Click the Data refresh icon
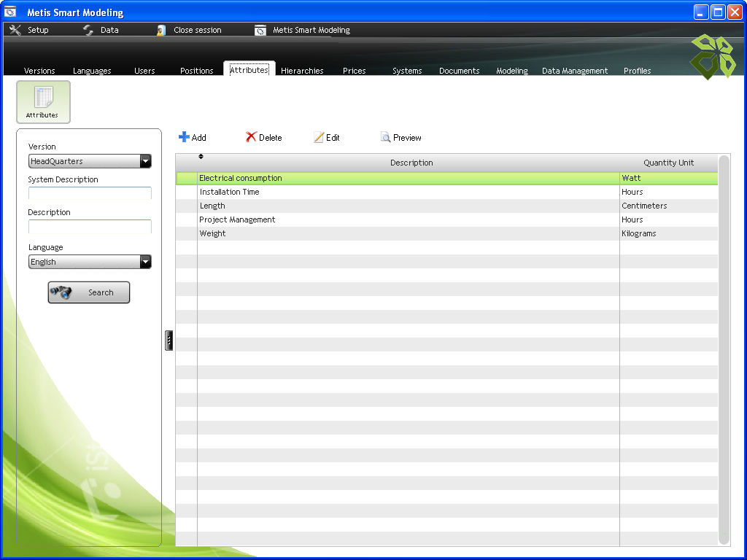 click(88, 30)
